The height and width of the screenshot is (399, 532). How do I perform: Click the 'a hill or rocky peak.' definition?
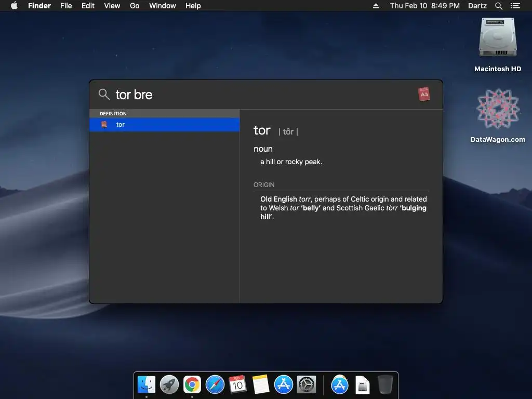tap(291, 162)
